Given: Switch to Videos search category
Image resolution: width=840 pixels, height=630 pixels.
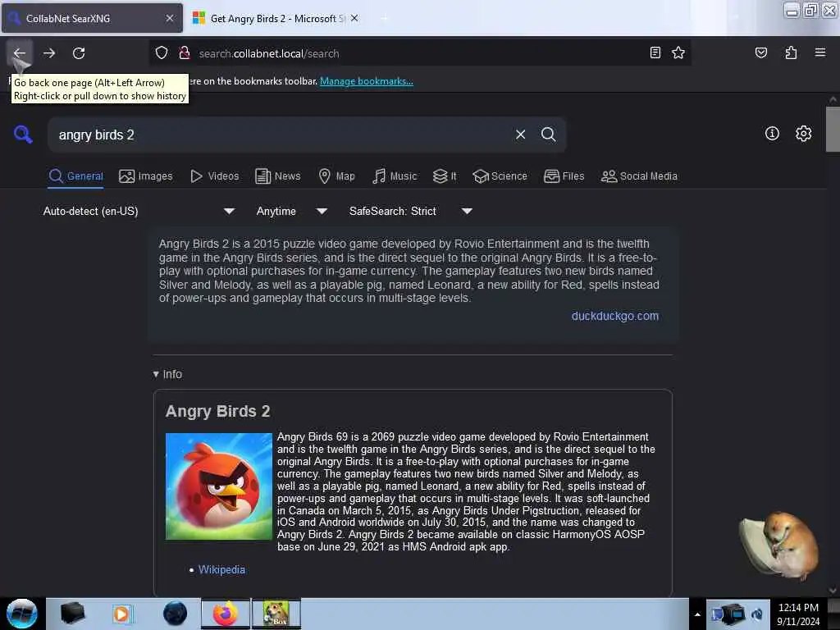Looking at the screenshot, I should pyautogui.click(x=214, y=176).
